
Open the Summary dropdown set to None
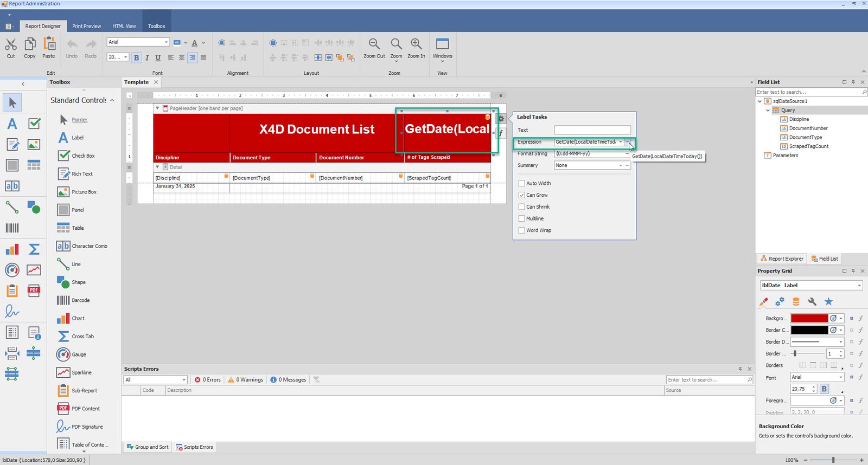621,165
